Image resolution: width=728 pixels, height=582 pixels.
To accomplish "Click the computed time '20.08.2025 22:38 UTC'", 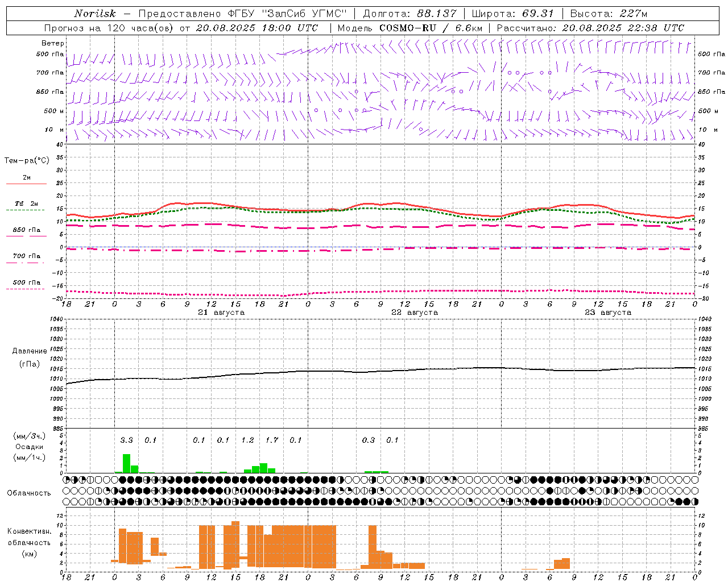I will [623, 28].
